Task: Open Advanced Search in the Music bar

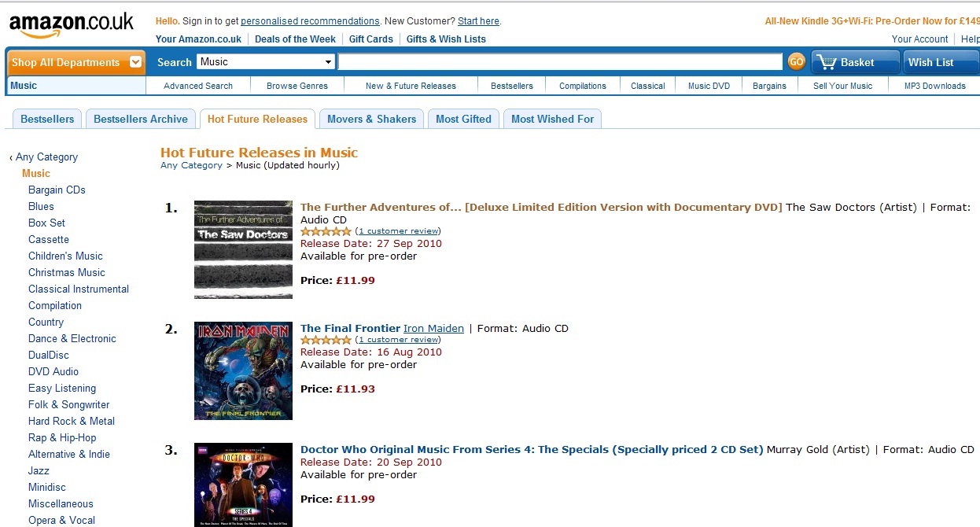Action: tap(198, 86)
